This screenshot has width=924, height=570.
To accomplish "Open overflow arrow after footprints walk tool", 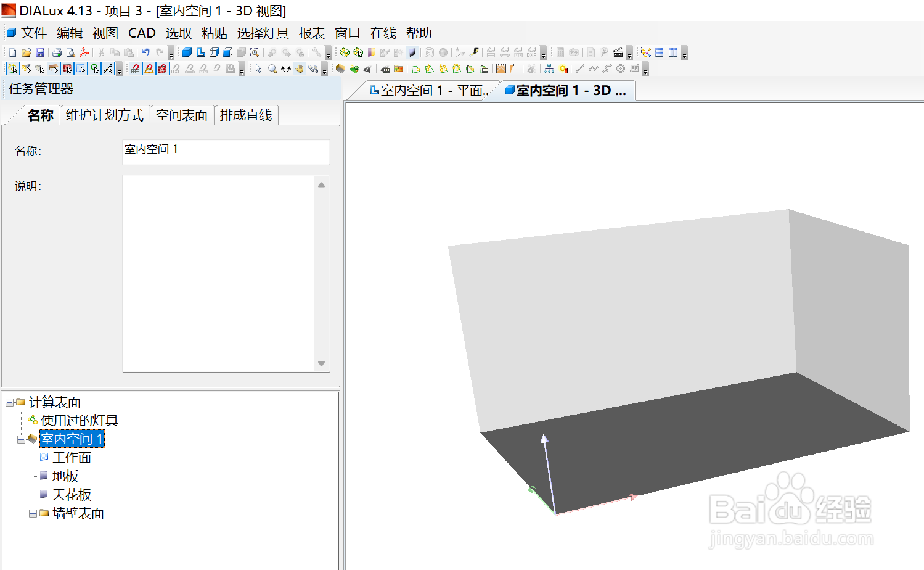I will pyautogui.click(x=324, y=70).
